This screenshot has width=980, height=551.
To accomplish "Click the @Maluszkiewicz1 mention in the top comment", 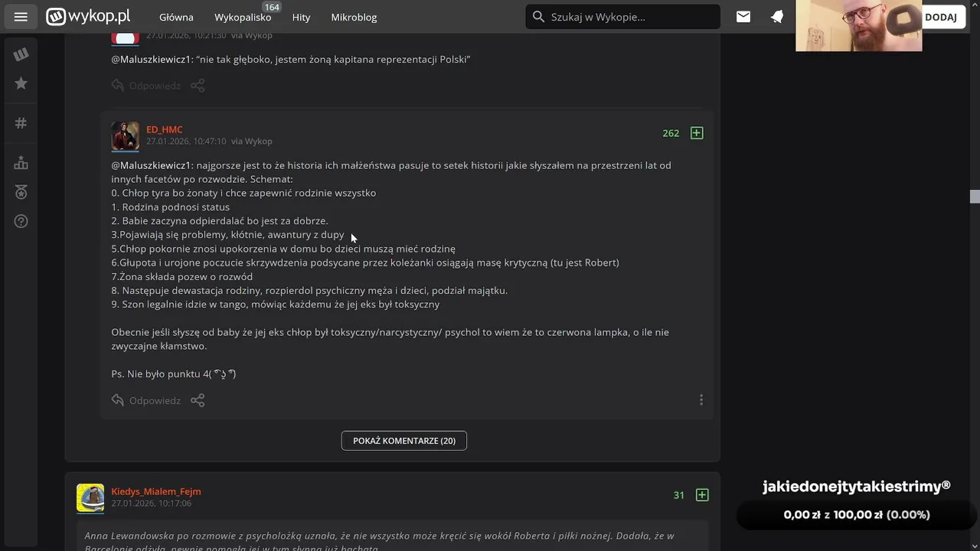I will point(152,59).
